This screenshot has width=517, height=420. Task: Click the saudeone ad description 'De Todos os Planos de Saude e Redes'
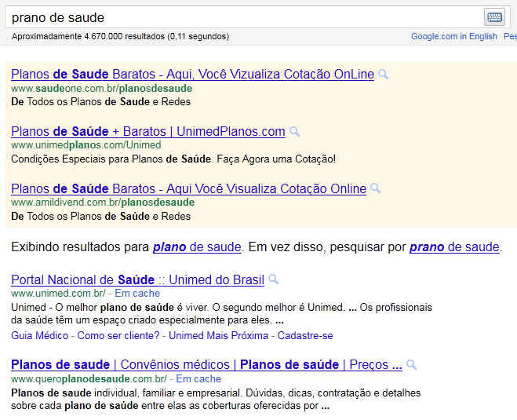click(x=101, y=101)
